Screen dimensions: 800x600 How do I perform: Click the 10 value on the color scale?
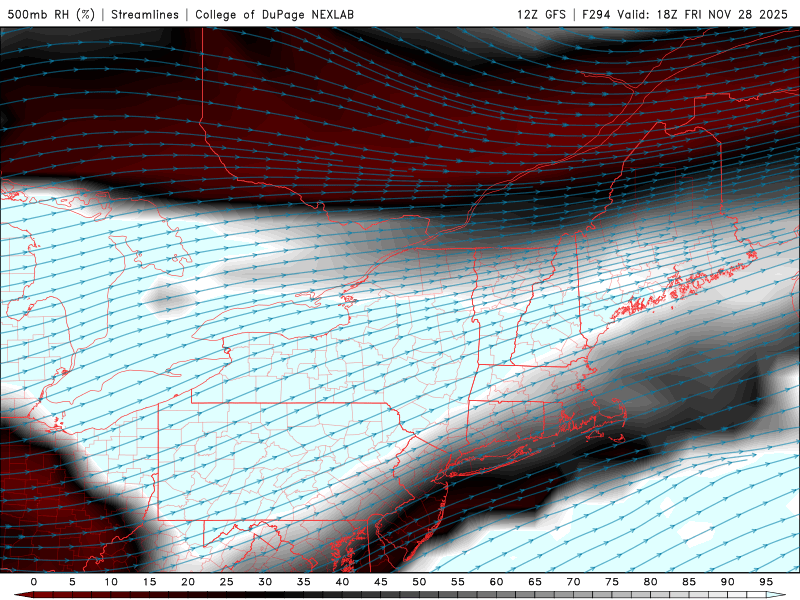pyautogui.click(x=111, y=582)
